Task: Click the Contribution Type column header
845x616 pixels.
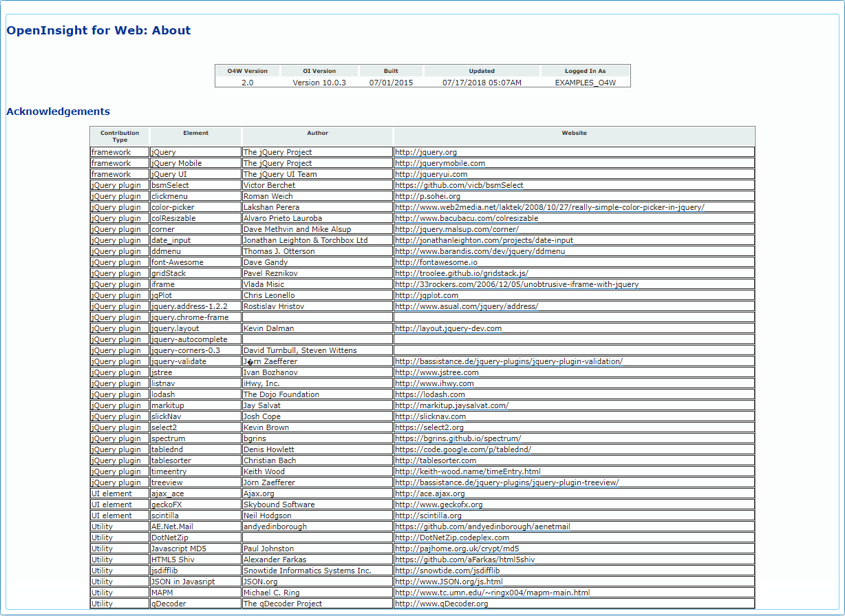Action: (120, 136)
